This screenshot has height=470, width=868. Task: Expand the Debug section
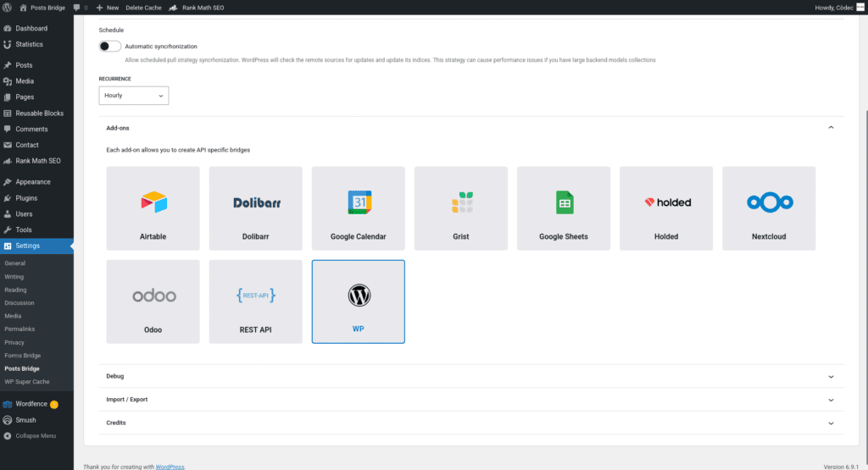pyautogui.click(x=471, y=377)
